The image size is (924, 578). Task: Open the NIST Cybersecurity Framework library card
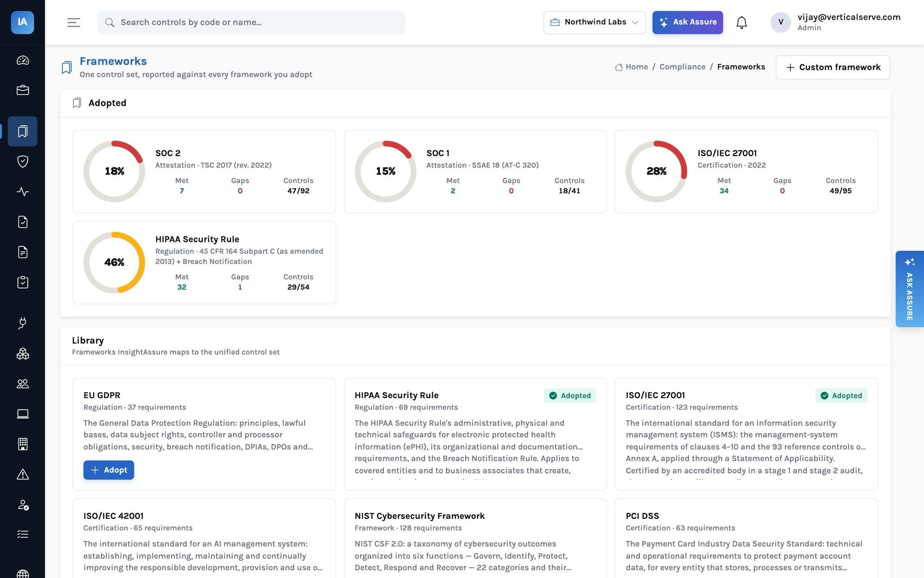click(475, 538)
